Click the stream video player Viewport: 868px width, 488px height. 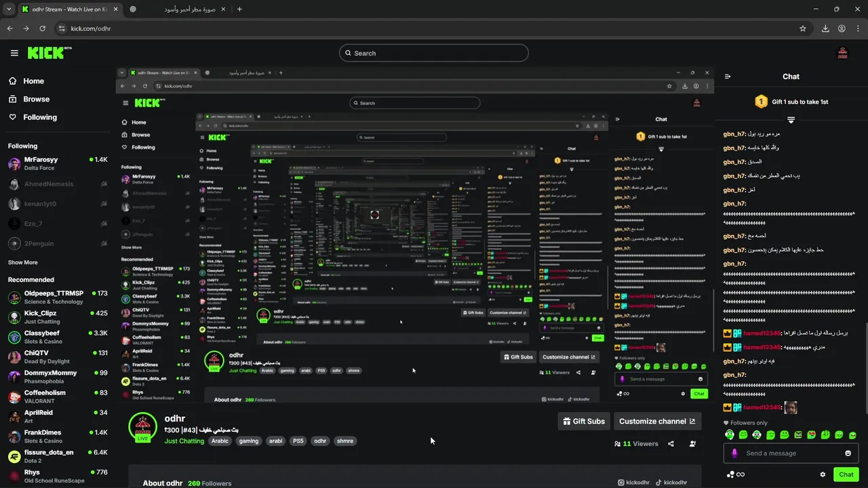pyautogui.click(x=414, y=235)
